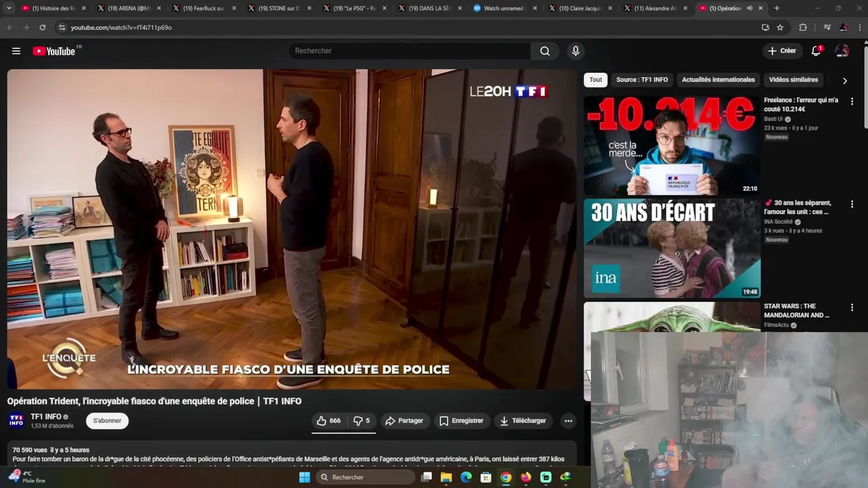This screenshot has height=488, width=868.
Task: Open a new browser tab
Action: pos(776,8)
